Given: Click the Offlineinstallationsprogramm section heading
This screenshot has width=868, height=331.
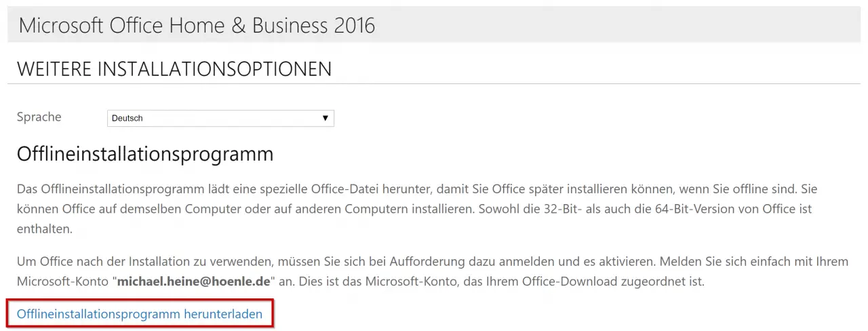Looking at the screenshot, I should (x=144, y=154).
